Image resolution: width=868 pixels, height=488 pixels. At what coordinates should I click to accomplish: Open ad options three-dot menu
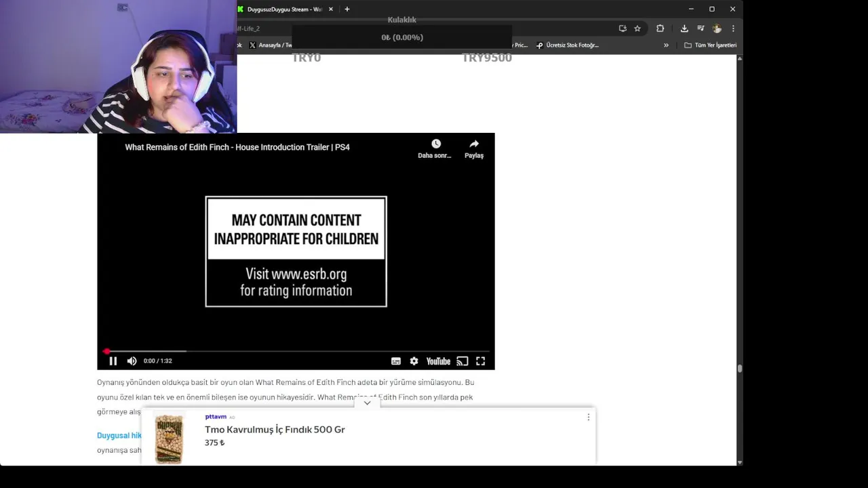[588, 417]
